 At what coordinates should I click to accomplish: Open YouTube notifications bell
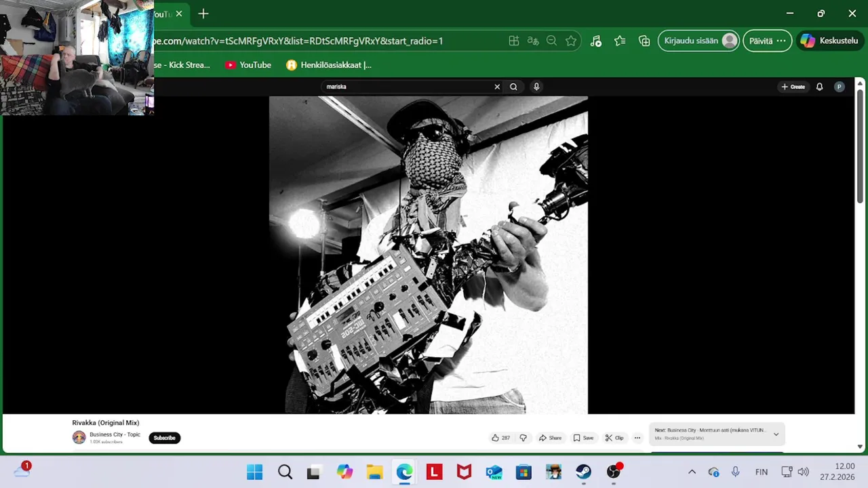click(819, 87)
